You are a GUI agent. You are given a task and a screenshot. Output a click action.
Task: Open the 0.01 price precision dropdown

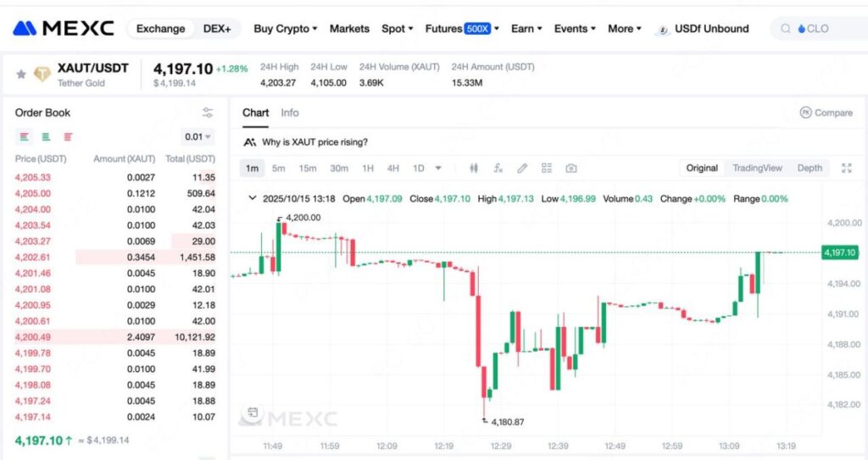click(198, 136)
